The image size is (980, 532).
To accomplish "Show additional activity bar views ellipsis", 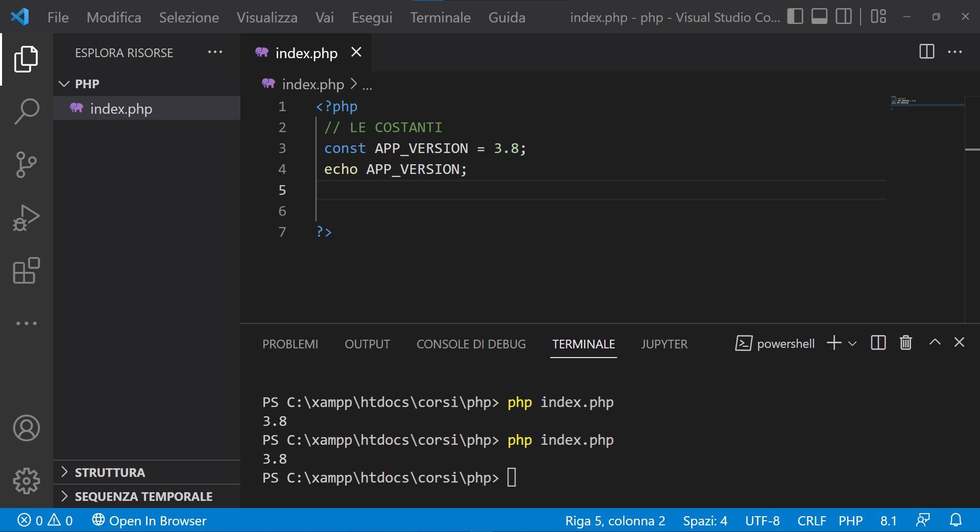I will (x=26, y=323).
